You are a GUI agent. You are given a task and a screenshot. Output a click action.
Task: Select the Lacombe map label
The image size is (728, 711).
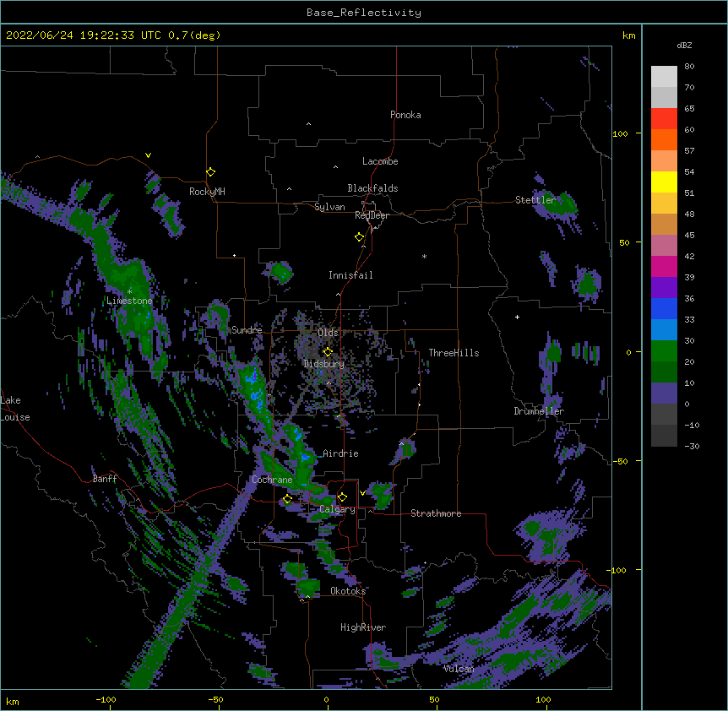(380, 161)
